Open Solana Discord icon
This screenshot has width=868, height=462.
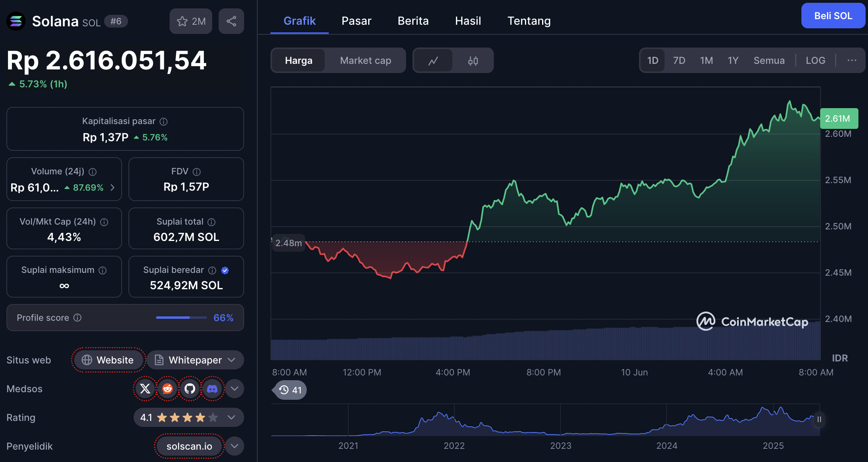[x=212, y=389]
